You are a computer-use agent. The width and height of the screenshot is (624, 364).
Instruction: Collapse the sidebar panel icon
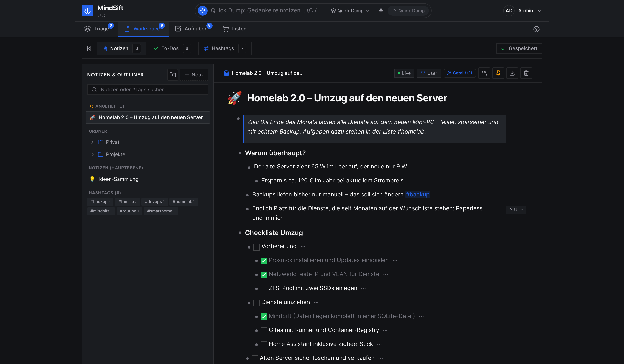[x=88, y=48]
